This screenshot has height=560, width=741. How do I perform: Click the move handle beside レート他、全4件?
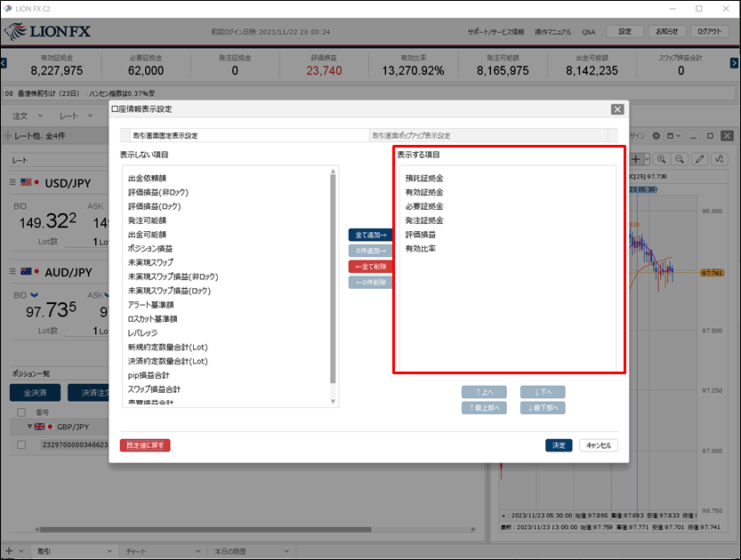7,136
